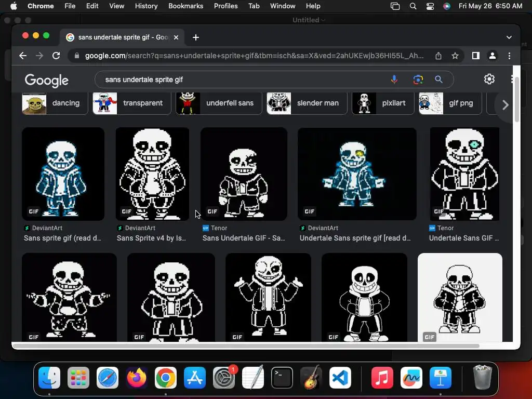Open Control Center in menu bar

click(x=430, y=6)
